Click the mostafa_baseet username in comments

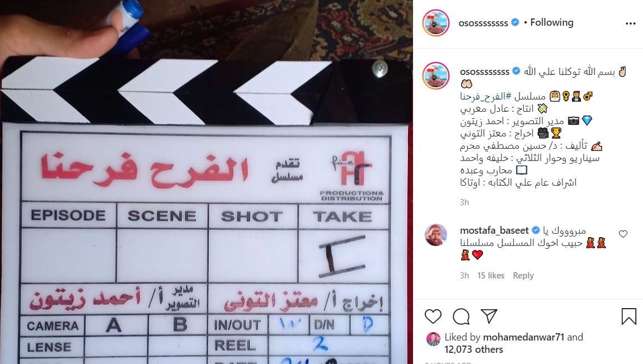494,231
